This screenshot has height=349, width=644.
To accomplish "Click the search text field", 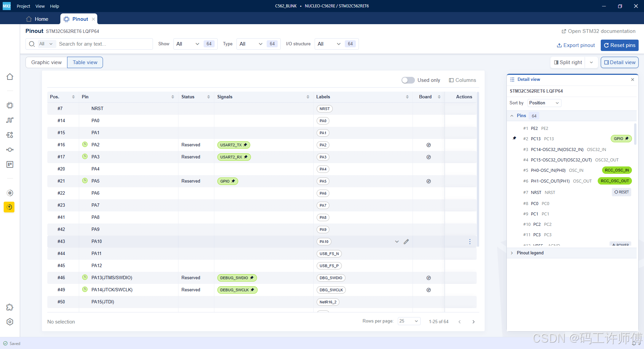I will [x=104, y=44].
